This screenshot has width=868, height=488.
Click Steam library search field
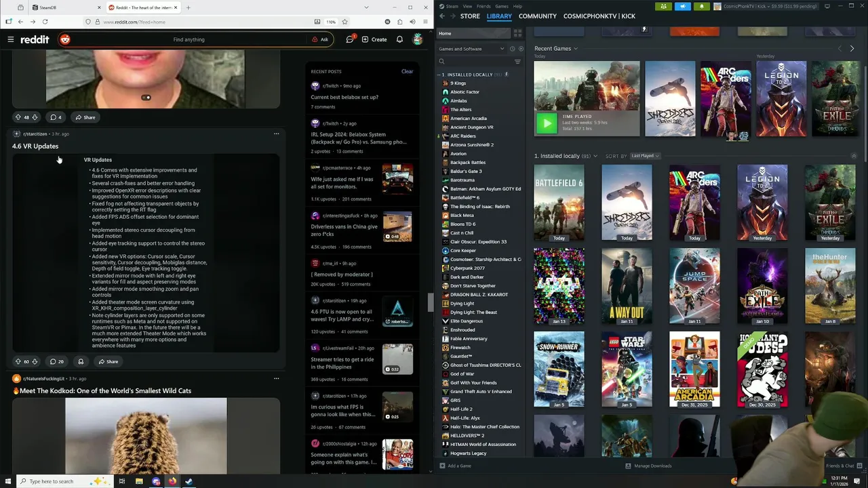[475, 62]
